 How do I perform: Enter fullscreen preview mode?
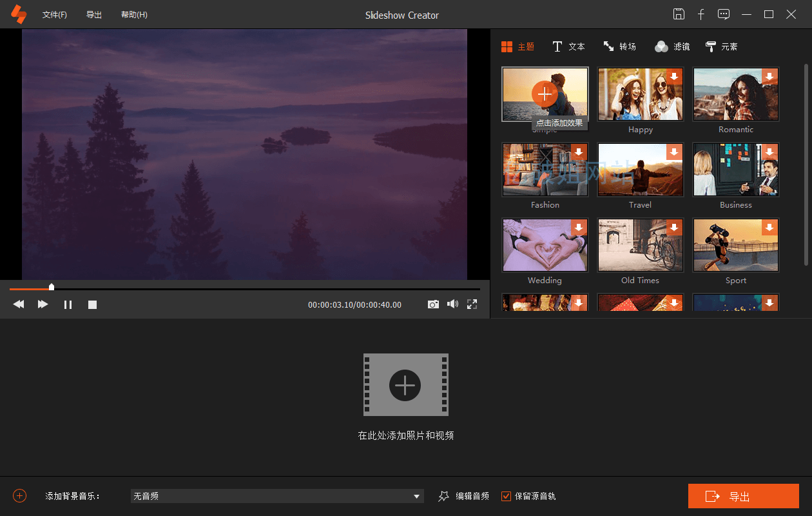472,304
